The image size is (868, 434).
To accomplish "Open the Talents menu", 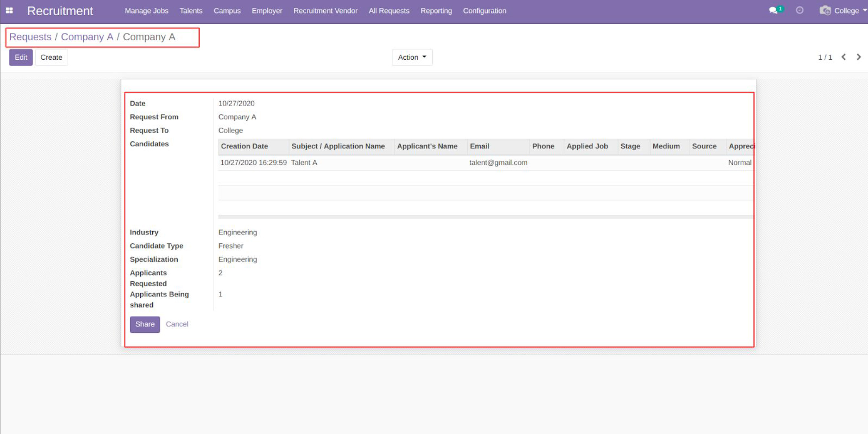I will [x=191, y=11].
